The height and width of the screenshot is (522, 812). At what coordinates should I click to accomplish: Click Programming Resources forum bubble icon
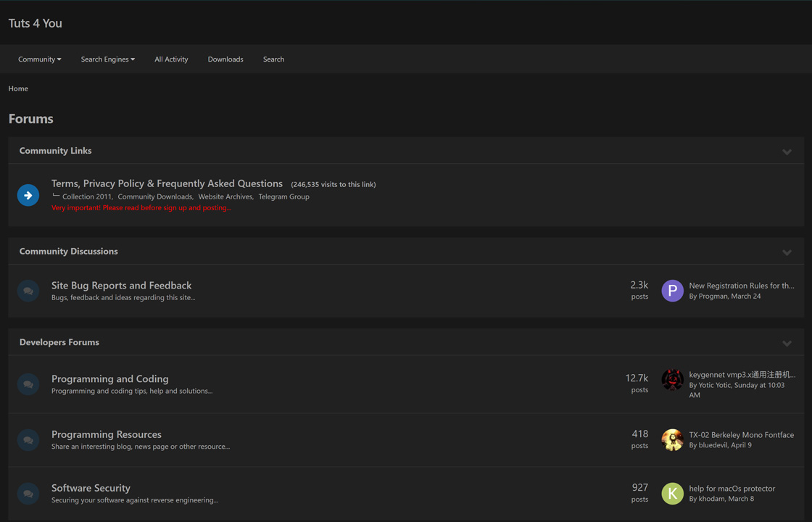point(28,440)
